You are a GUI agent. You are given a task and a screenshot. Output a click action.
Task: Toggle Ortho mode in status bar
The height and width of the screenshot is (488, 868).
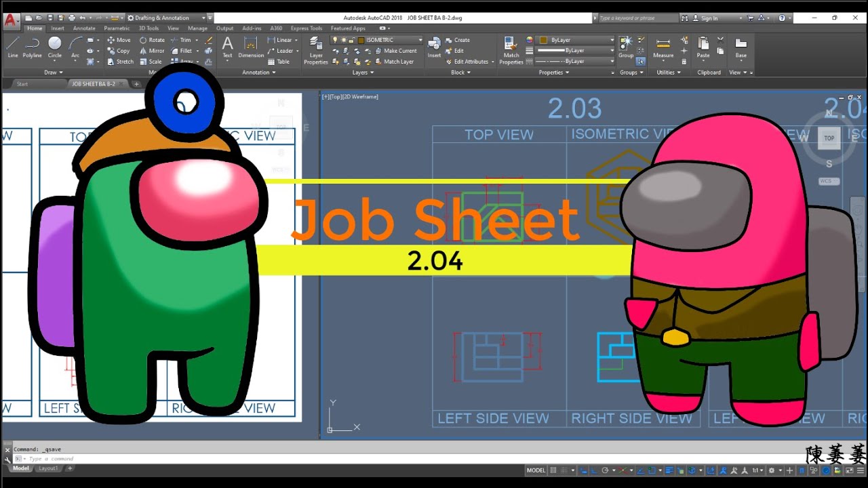pos(593,470)
